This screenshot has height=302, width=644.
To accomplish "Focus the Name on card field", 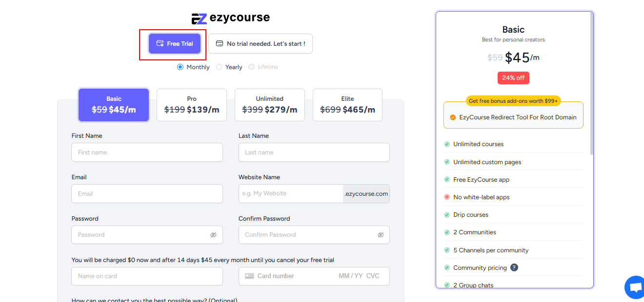I will click(147, 276).
